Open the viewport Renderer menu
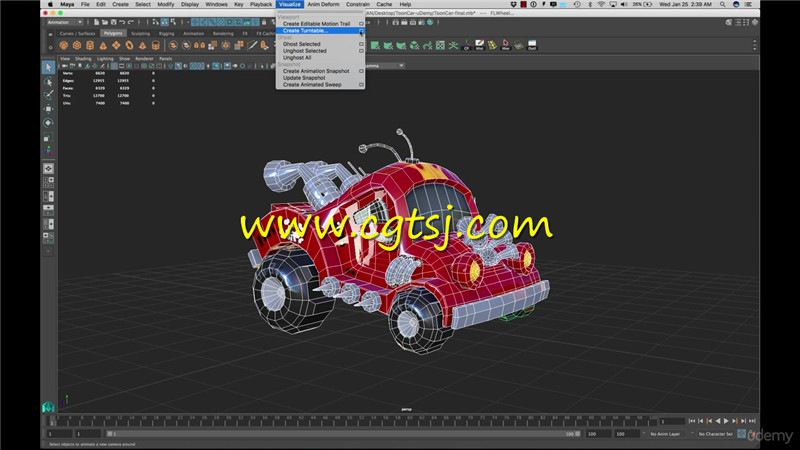 click(144, 59)
